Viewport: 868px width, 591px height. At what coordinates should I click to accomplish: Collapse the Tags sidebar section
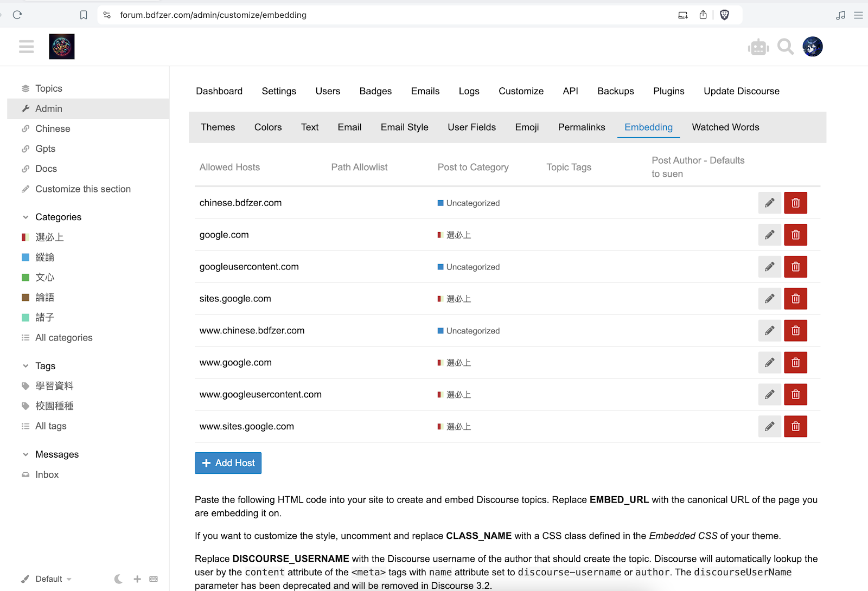(25, 366)
